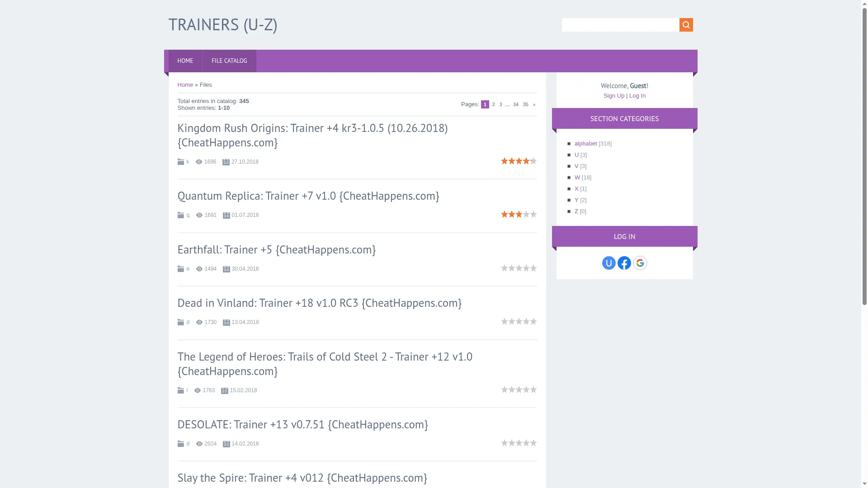Open the V category
This screenshot has height=488, width=868.
pos(576,166)
